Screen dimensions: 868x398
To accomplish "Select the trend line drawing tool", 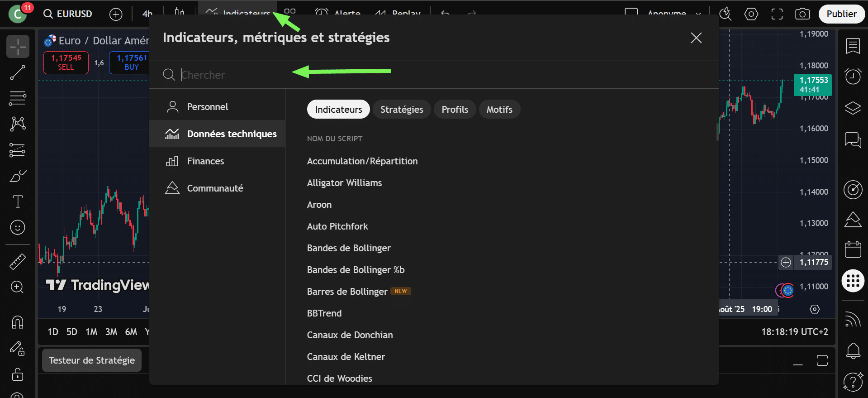I will click(x=18, y=72).
